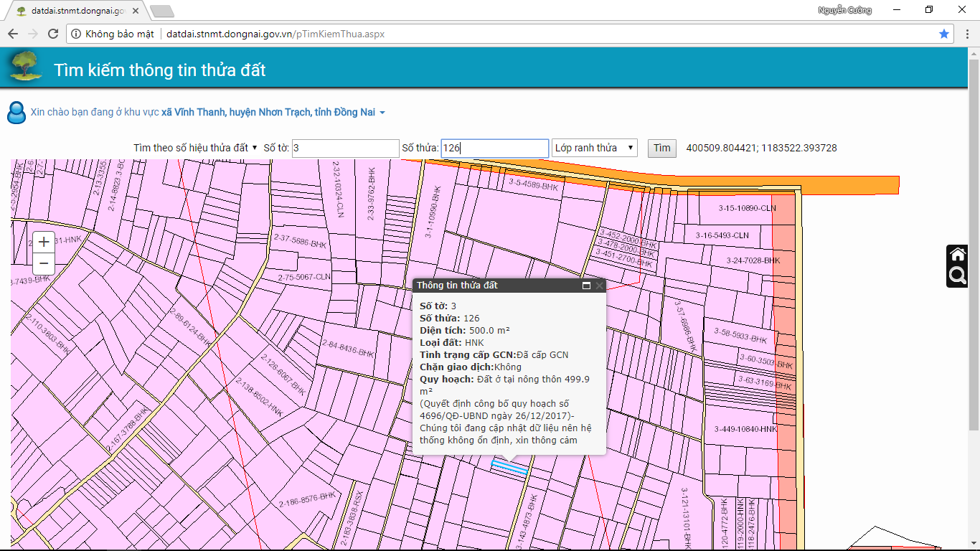The height and width of the screenshot is (551, 980).
Task: Click parcel labeled 3-1-10990-BHK
Action: click(x=433, y=212)
